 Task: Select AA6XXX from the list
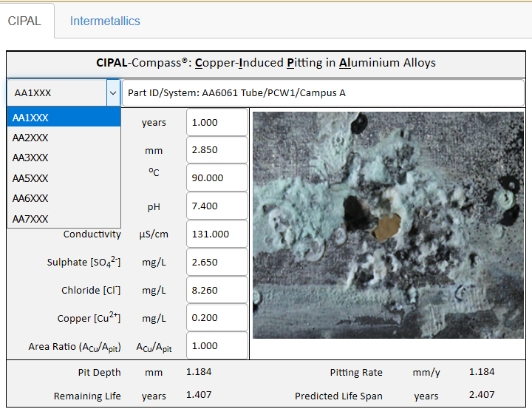coord(64,198)
